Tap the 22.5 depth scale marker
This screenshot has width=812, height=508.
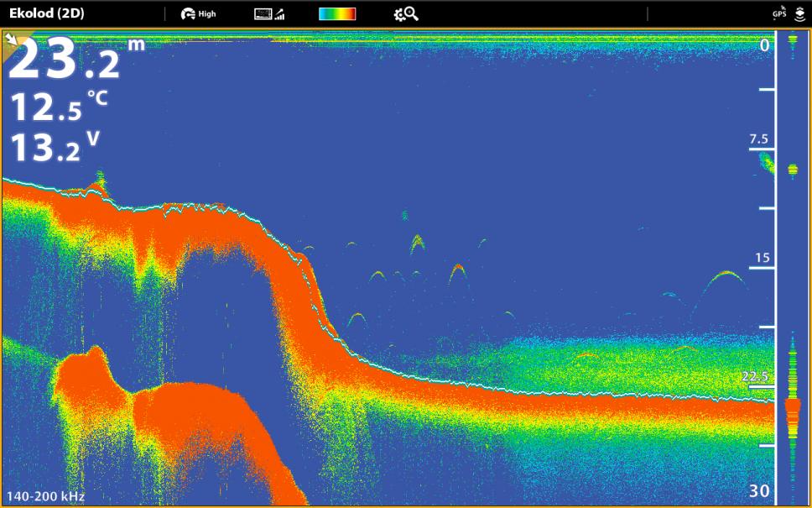(756, 377)
